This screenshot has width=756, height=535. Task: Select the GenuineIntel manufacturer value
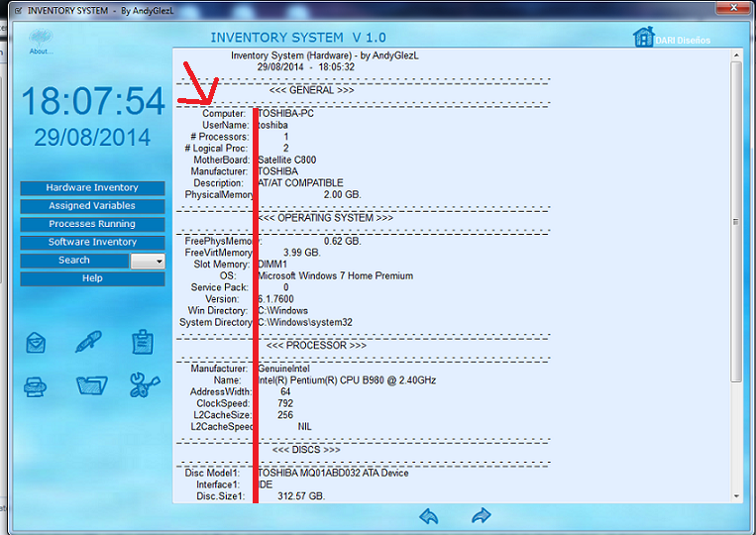click(x=284, y=369)
